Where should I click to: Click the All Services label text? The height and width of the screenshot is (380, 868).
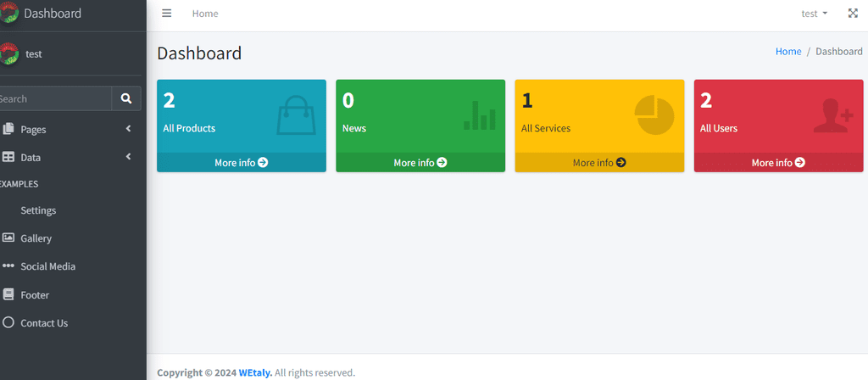[546, 128]
